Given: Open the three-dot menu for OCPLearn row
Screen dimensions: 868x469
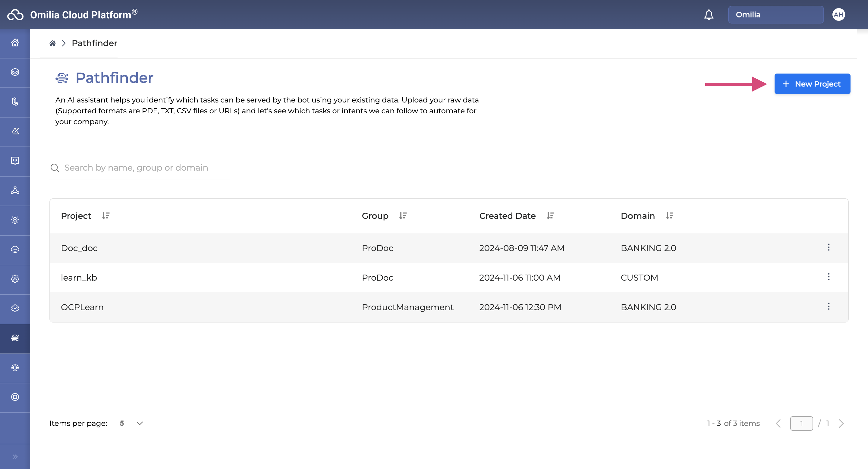Looking at the screenshot, I should (829, 307).
